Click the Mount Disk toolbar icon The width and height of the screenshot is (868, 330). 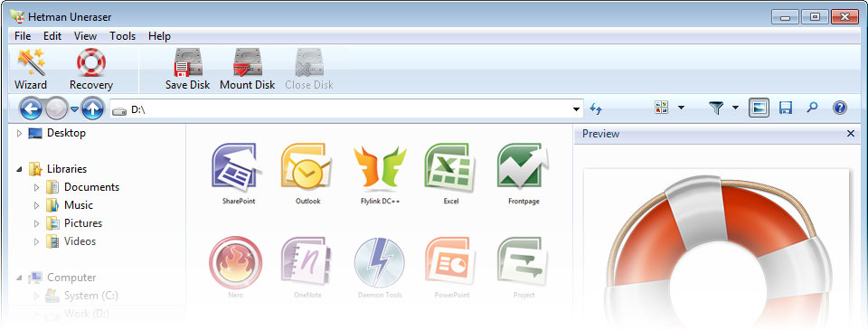(248, 70)
